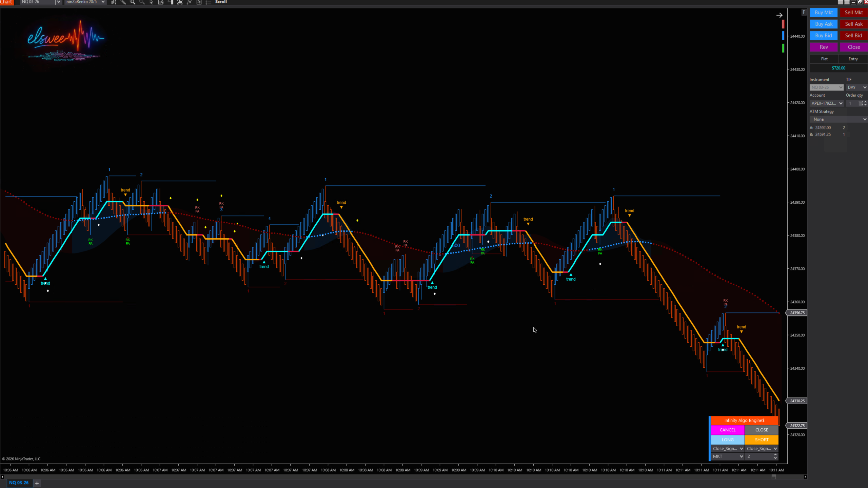The height and width of the screenshot is (488, 868).
Task: Select the NQ 03-26 chart tab
Action: click(x=19, y=483)
